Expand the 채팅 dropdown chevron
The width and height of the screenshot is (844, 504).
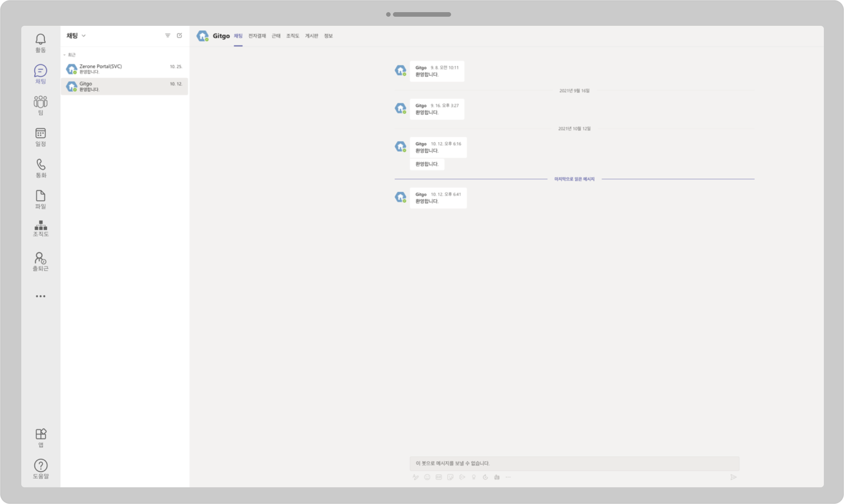click(x=84, y=36)
